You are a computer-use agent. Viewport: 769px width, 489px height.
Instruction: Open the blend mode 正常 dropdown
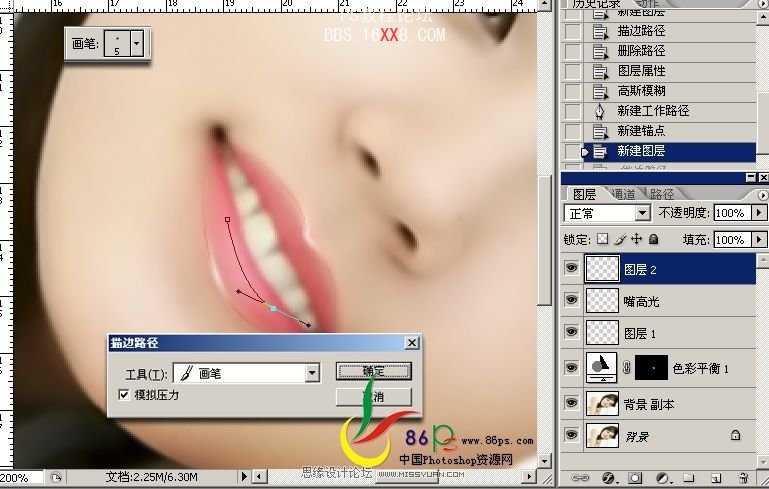643,214
